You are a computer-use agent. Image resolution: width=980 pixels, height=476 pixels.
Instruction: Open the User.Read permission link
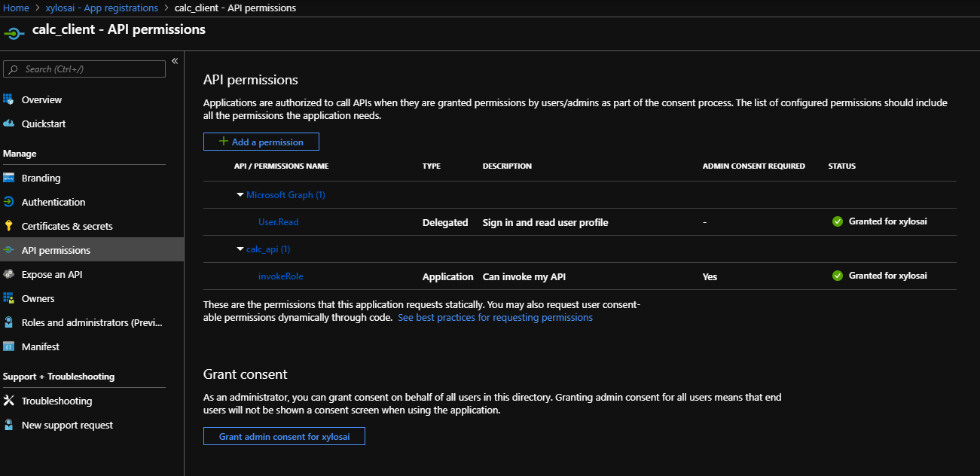[278, 222]
